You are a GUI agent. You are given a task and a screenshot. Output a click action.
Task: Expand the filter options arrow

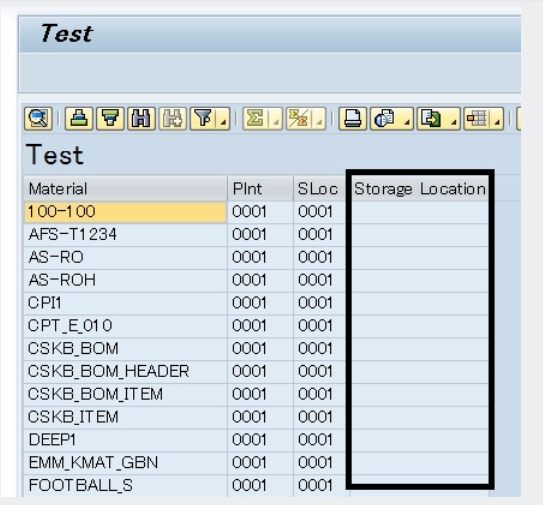click(224, 119)
